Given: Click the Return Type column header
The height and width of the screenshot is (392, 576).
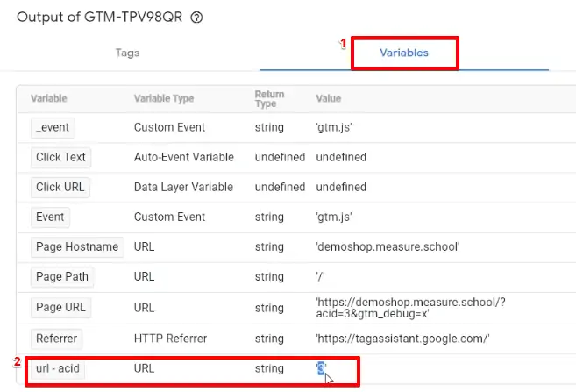Looking at the screenshot, I should coord(269,99).
